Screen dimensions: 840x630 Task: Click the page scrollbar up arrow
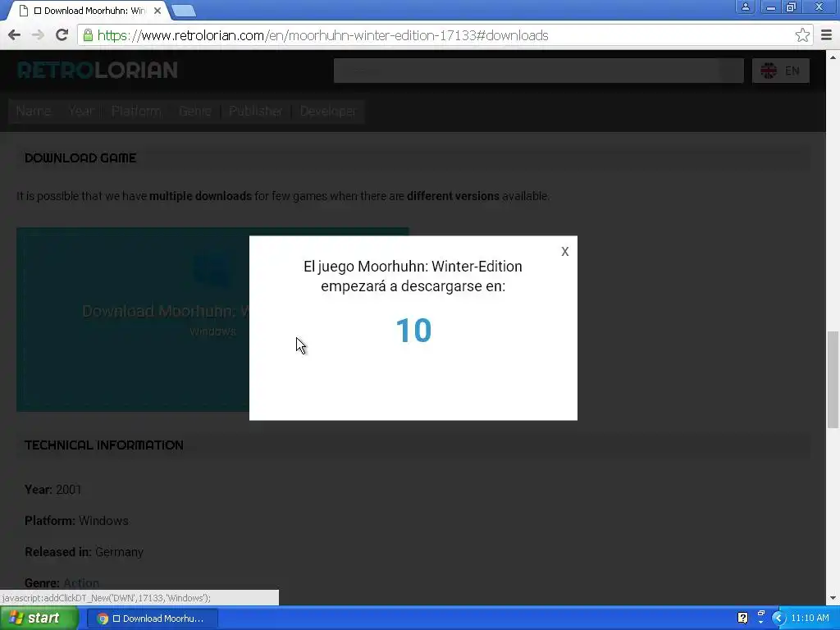tap(833, 57)
